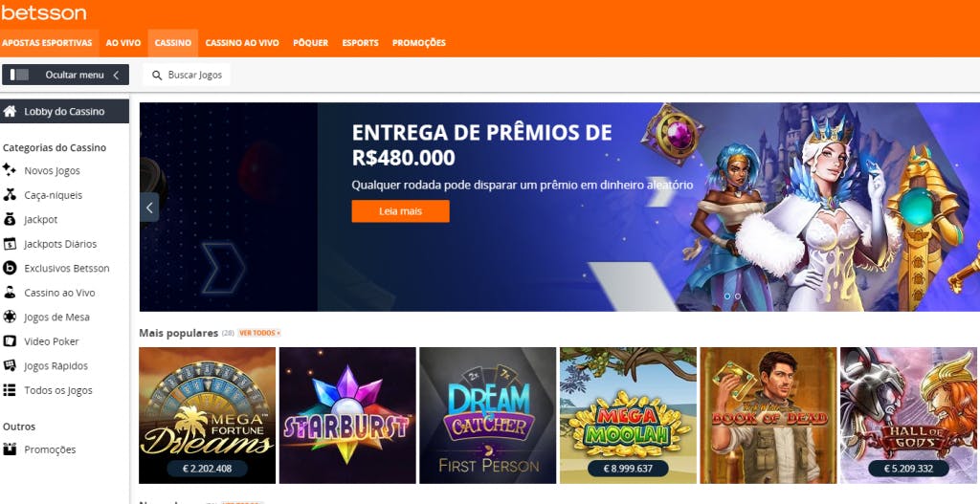
Task: Open the Jackpot money bag icon
Action: [x=10, y=219]
